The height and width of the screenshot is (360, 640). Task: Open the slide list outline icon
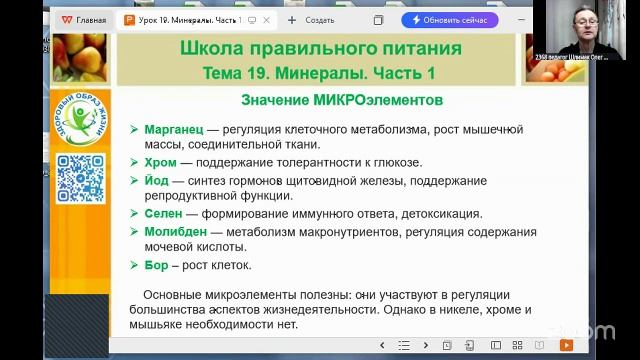point(404,345)
